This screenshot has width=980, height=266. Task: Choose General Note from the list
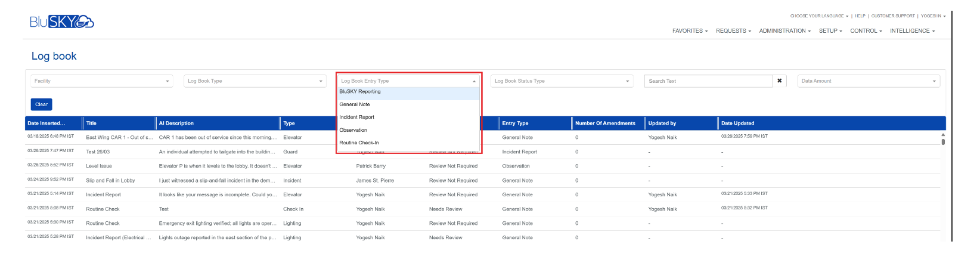[x=355, y=104]
